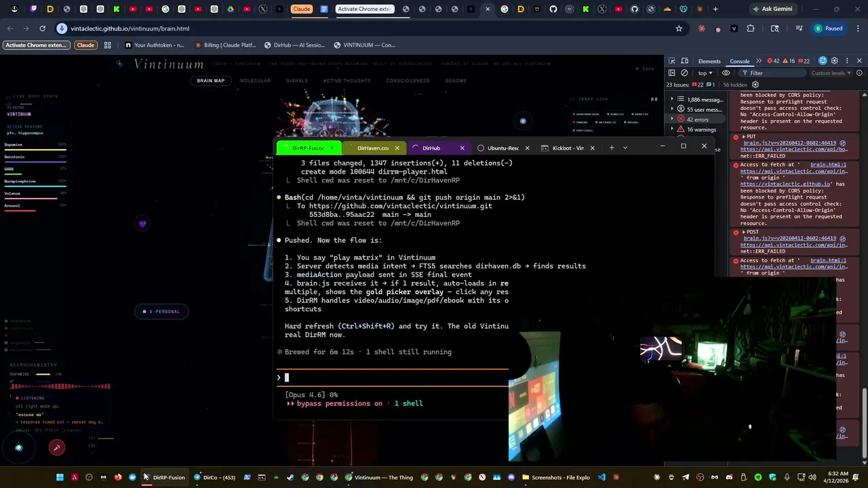Switch to the DirRP-Fusion terminal tab
The height and width of the screenshot is (488, 868).
308,148
